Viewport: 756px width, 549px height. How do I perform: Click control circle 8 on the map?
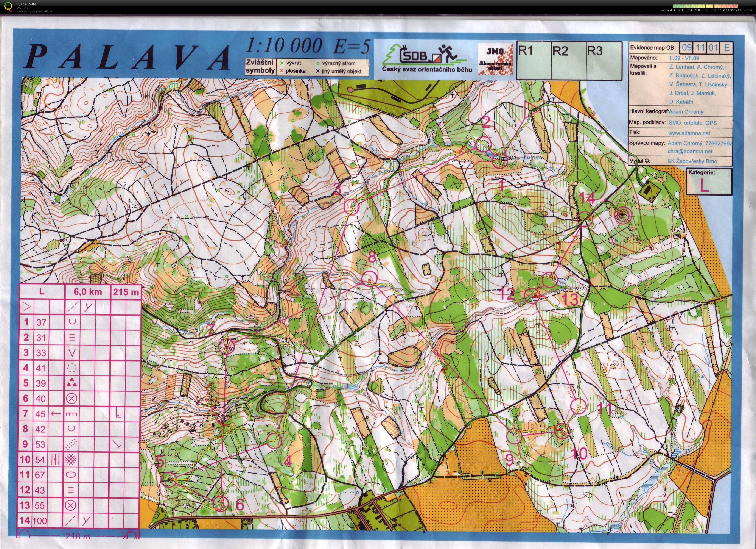[x=369, y=278]
